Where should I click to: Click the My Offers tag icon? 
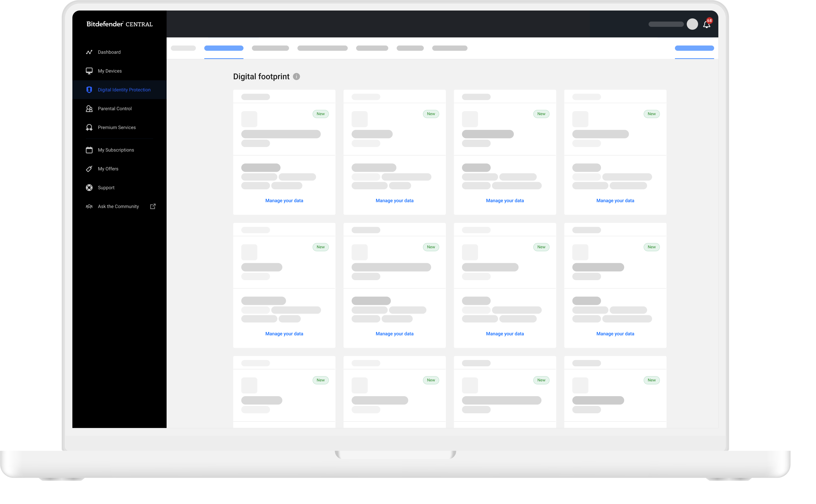(x=89, y=169)
